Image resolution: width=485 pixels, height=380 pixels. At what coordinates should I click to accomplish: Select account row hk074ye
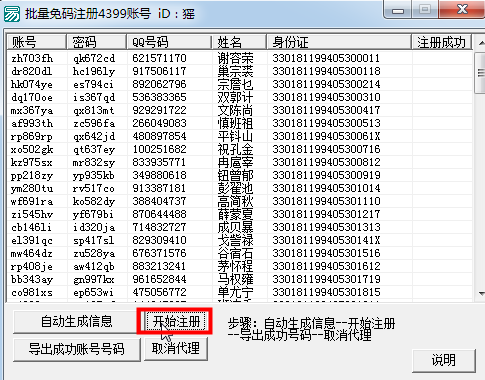(x=239, y=84)
